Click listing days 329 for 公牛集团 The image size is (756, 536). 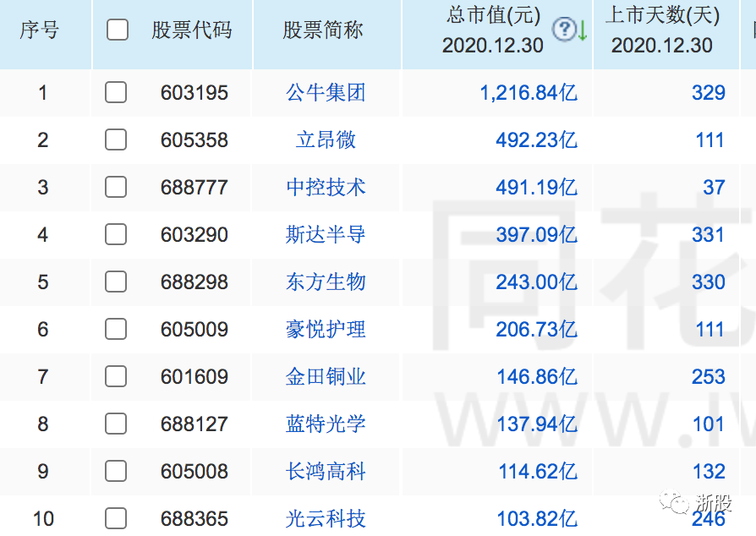pos(709,92)
